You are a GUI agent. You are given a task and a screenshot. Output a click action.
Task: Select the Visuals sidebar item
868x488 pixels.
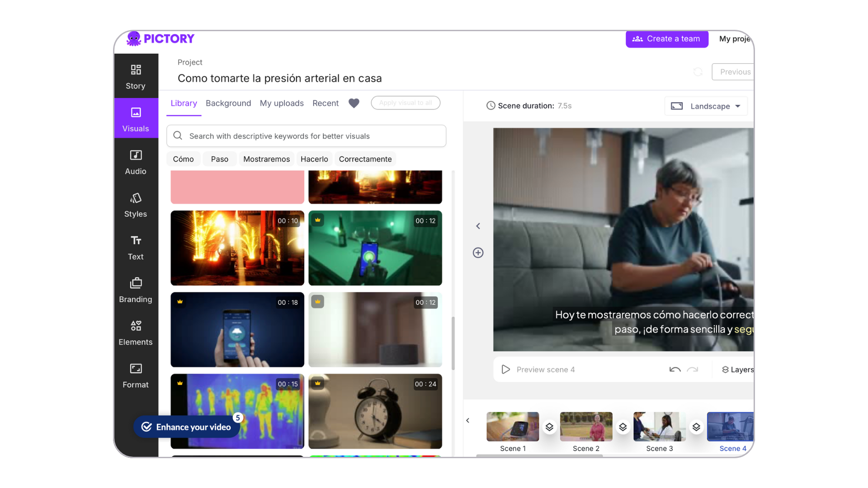pyautogui.click(x=136, y=119)
